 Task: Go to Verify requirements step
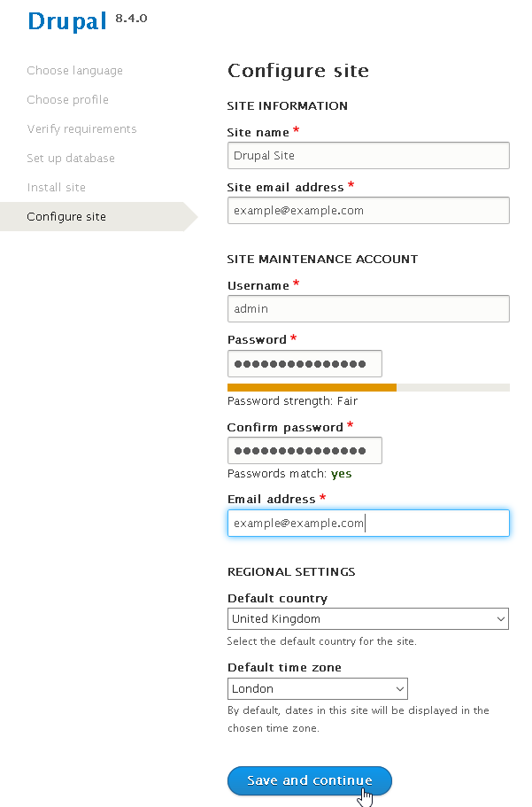point(81,129)
